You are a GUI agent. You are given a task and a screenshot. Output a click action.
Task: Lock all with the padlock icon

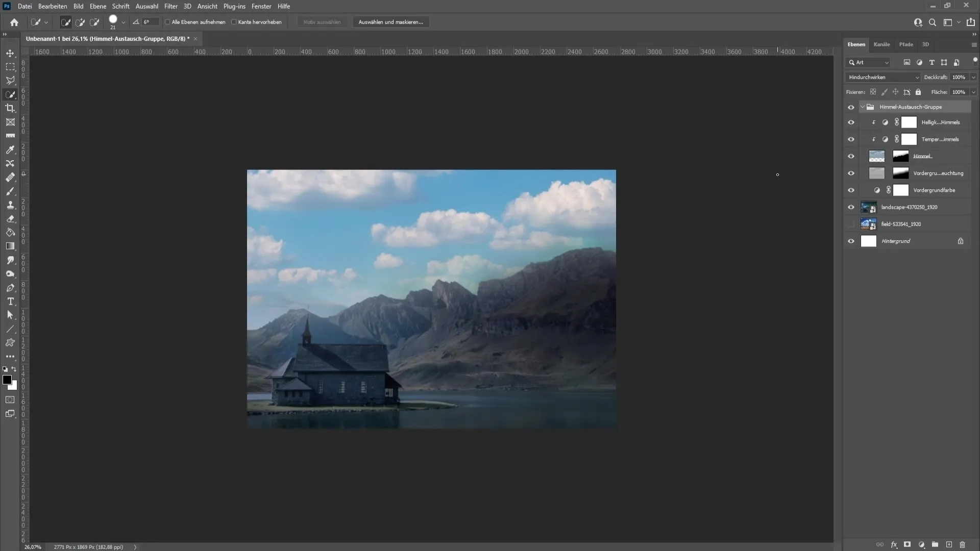point(918,92)
